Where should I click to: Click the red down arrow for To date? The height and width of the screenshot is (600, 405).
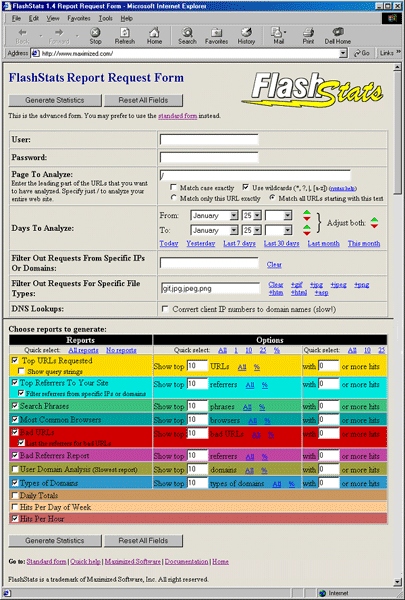tap(307, 233)
